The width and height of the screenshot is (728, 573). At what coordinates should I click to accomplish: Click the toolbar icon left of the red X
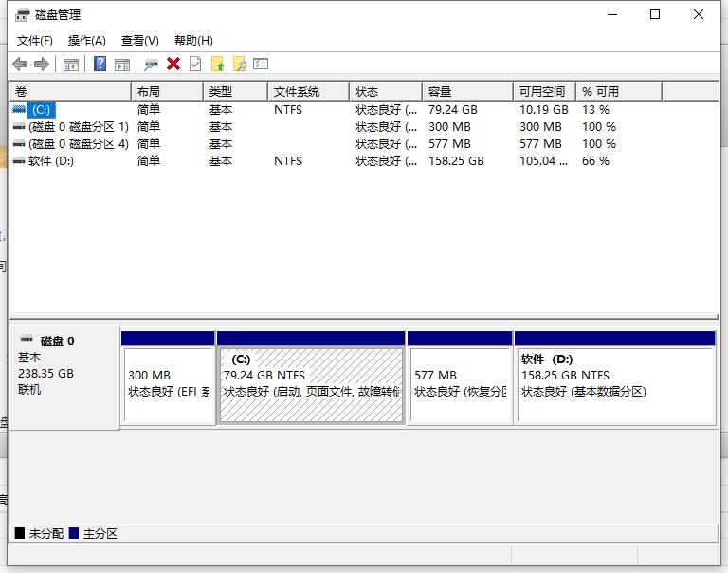click(151, 64)
